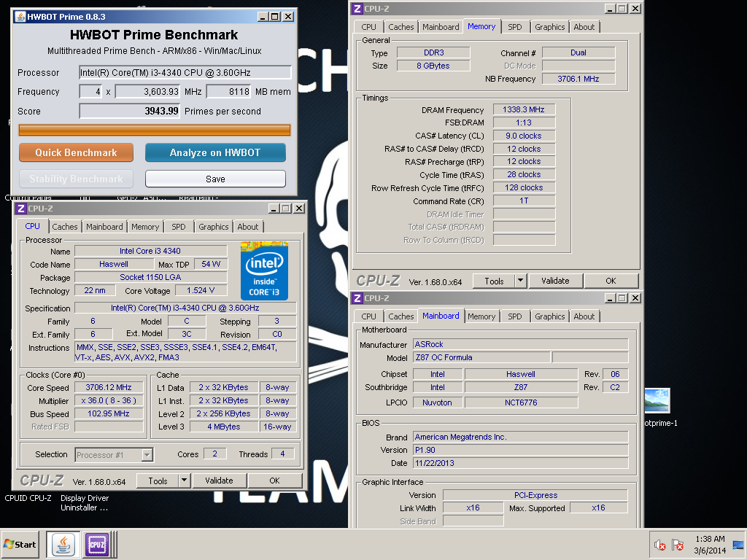Image resolution: width=747 pixels, height=560 pixels.
Task: Click the Score field showing 3943.99
Action: [x=130, y=111]
